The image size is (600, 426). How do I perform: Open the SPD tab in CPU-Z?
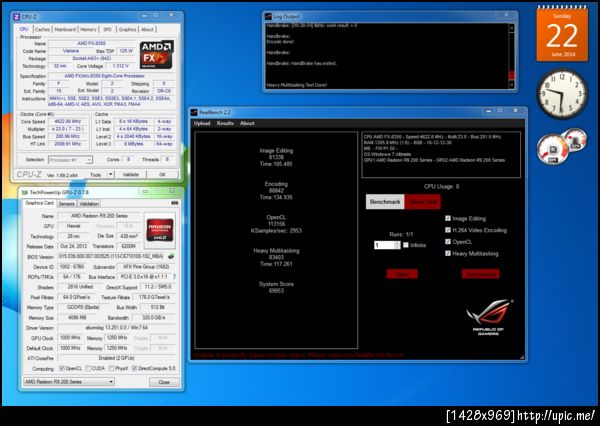(x=108, y=29)
